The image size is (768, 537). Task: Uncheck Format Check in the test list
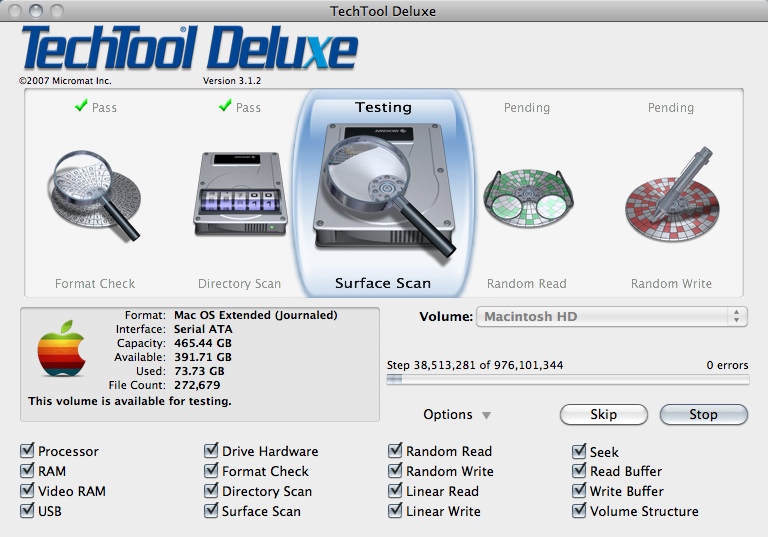pos(211,471)
